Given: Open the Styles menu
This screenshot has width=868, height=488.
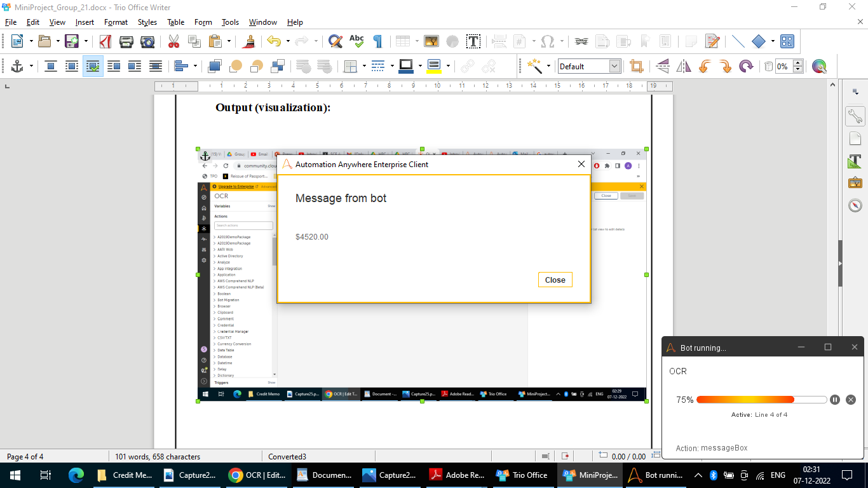Looking at the screenshot, I should point(147,22).
